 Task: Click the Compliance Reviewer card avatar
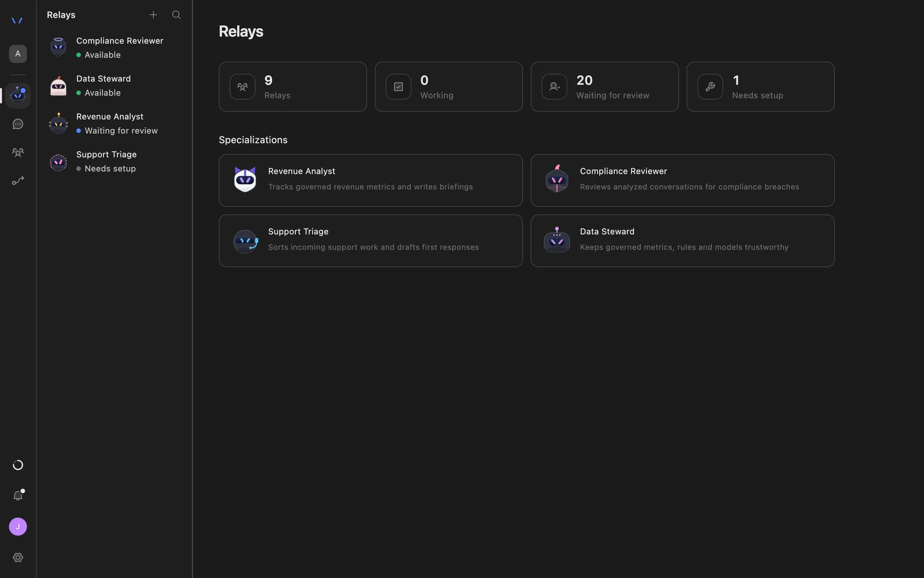[x=557, y=178]
